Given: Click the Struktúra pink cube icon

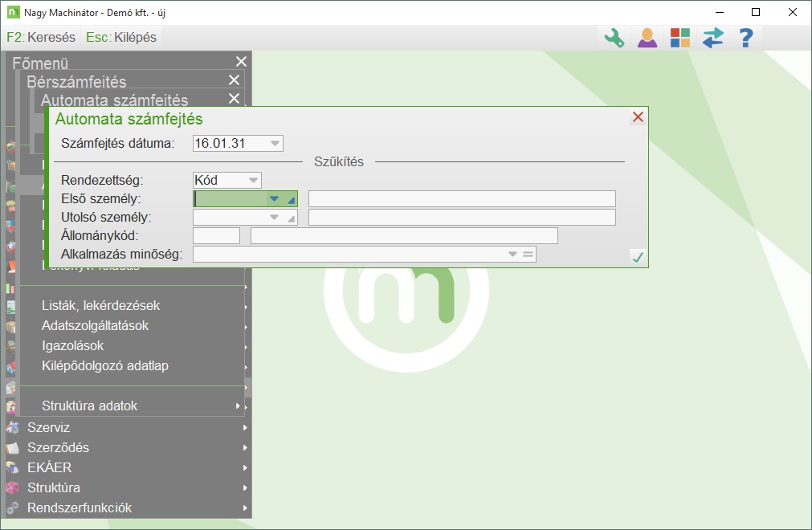Looking at the screenshot, I should point(12,488).
